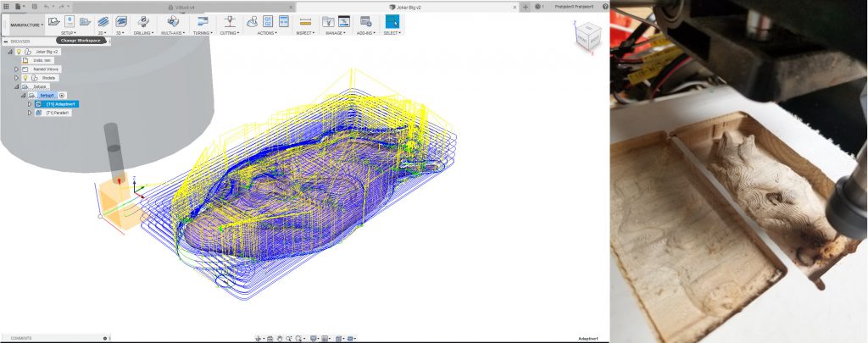Screen dimensions: 868x343
Task: Open the TURNING menu
Action: click(202, 33)
